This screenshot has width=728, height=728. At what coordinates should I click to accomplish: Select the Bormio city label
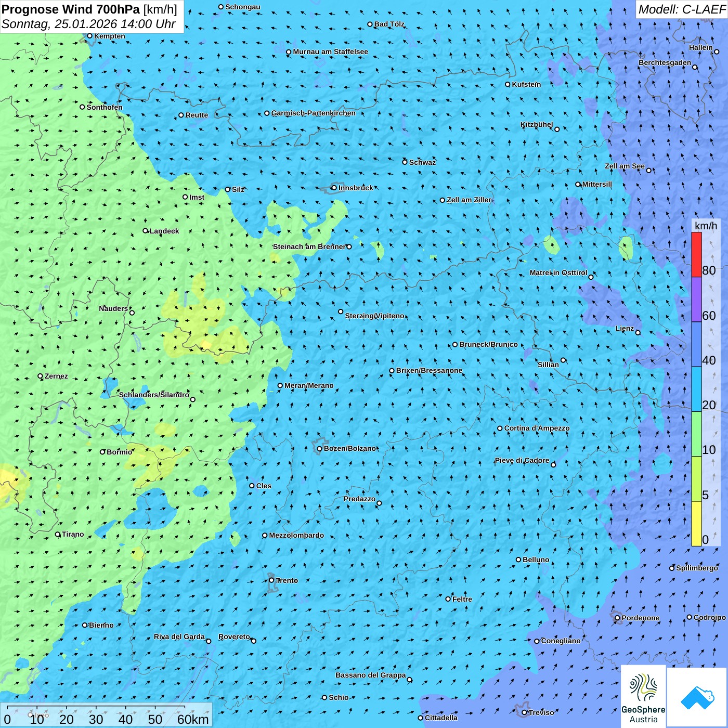click(119, 452)
